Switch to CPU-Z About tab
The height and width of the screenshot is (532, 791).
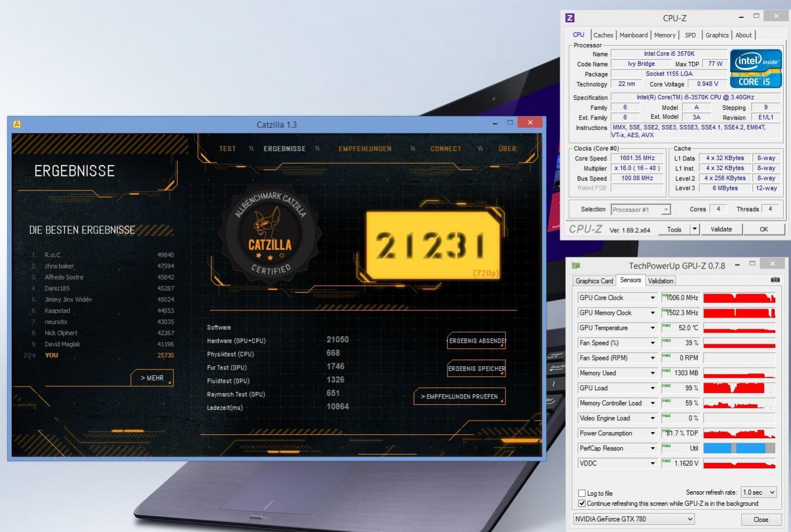click(x=744, y=35)
